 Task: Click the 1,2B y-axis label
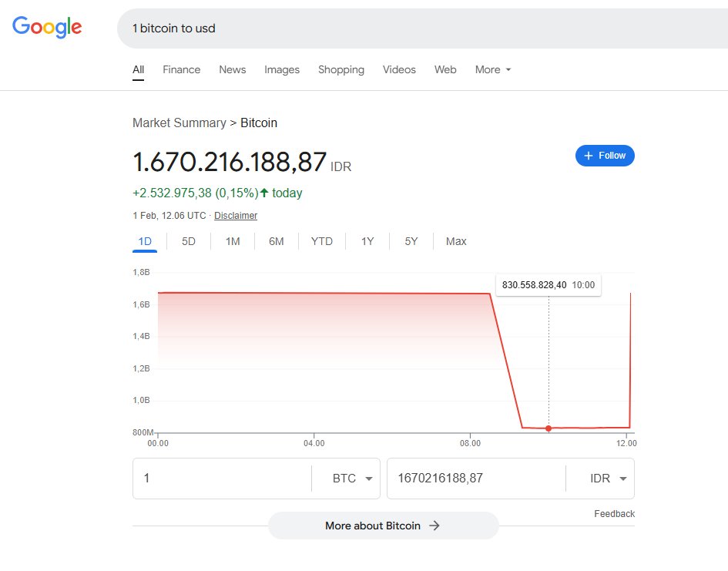tap(141, 368)
